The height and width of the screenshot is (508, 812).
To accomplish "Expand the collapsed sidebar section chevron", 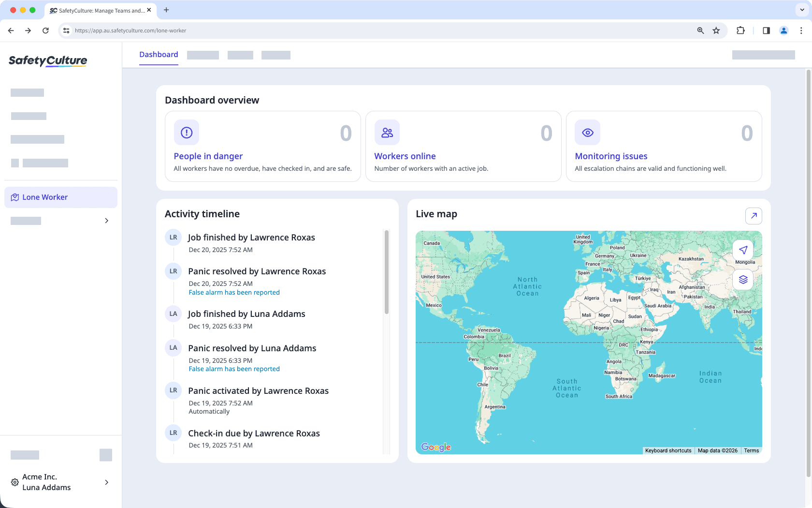I will 106,221.
